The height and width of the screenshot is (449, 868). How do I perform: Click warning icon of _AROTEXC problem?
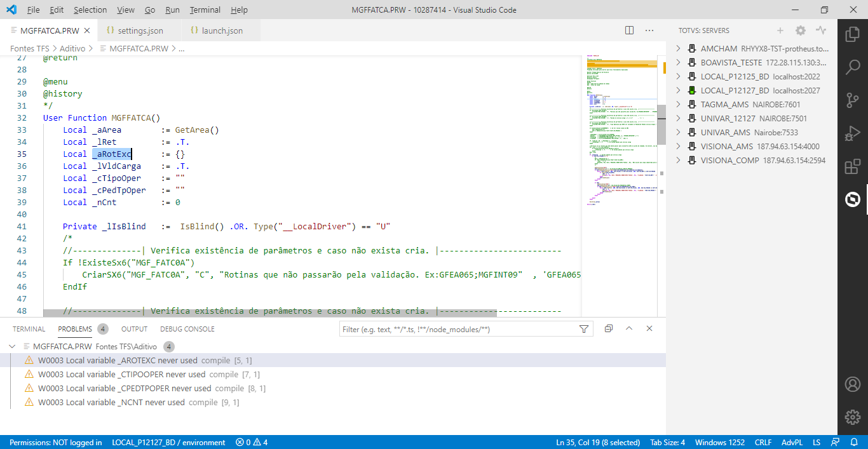[29, 360]
